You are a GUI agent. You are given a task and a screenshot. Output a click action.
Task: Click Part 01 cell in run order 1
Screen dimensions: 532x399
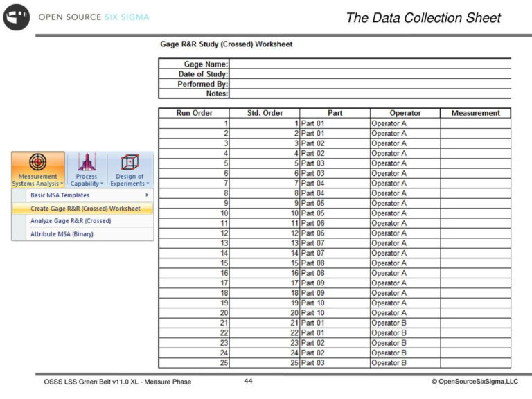(x=335, y=123)
